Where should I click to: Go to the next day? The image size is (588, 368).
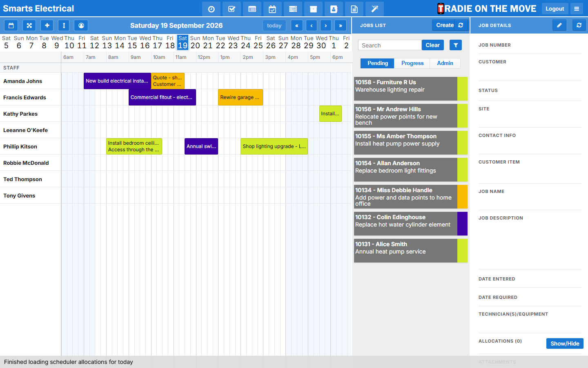[x=326, y=25]
